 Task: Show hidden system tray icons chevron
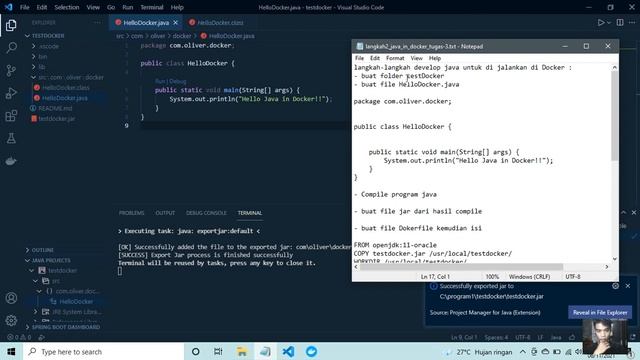tap(522, 351)
